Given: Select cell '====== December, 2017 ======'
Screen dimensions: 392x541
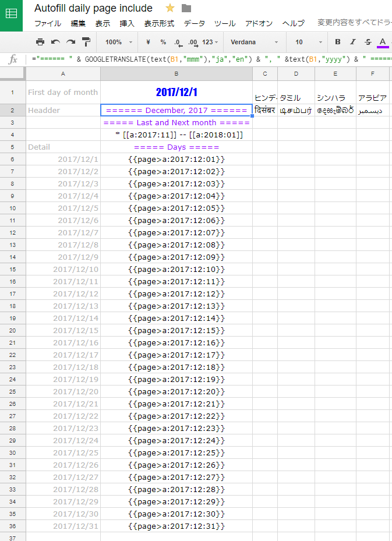Looking at the screenshot, I should [x=176, y=111].
